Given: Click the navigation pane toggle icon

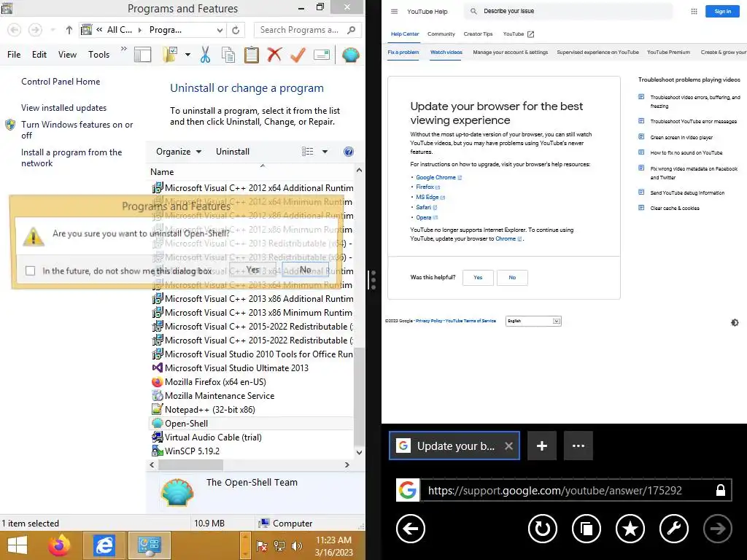Looking at the screenshot, I should (142, 55).
